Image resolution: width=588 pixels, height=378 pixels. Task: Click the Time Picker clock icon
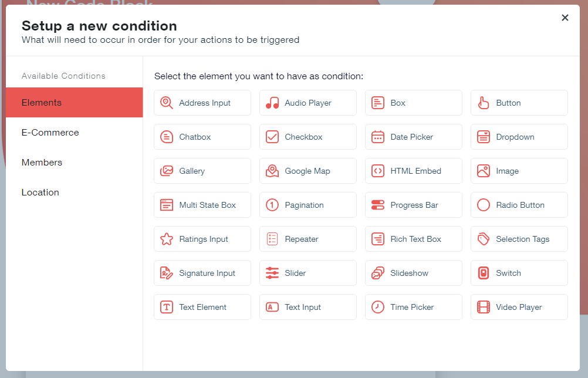point(378,307)
